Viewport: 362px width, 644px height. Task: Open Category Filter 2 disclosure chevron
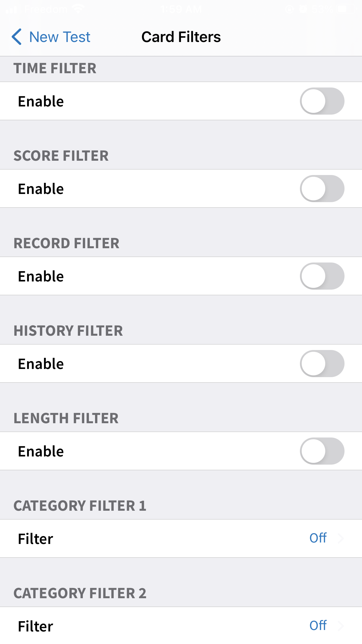pyautogui.click(x=340, y=626)
